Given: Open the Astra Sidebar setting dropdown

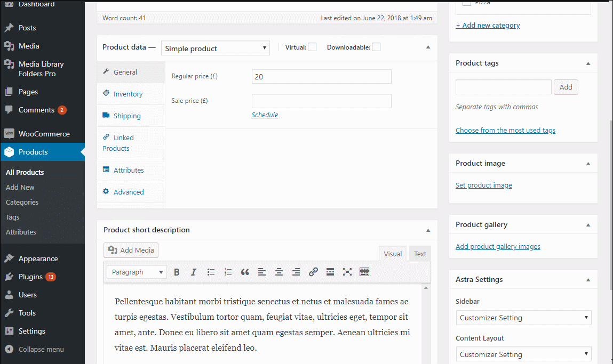Looking at the screenshot, I should pyautogui.click(x=523, y=318).
